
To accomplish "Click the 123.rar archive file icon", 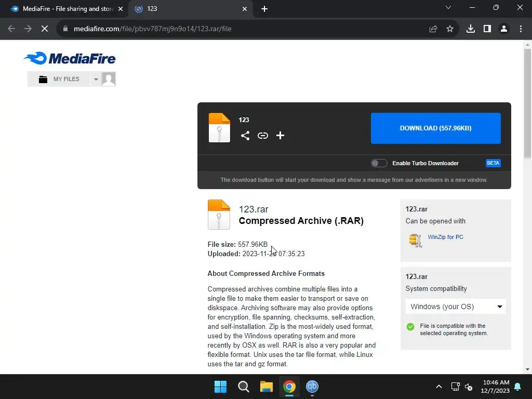I will click(x=219, y=215).
